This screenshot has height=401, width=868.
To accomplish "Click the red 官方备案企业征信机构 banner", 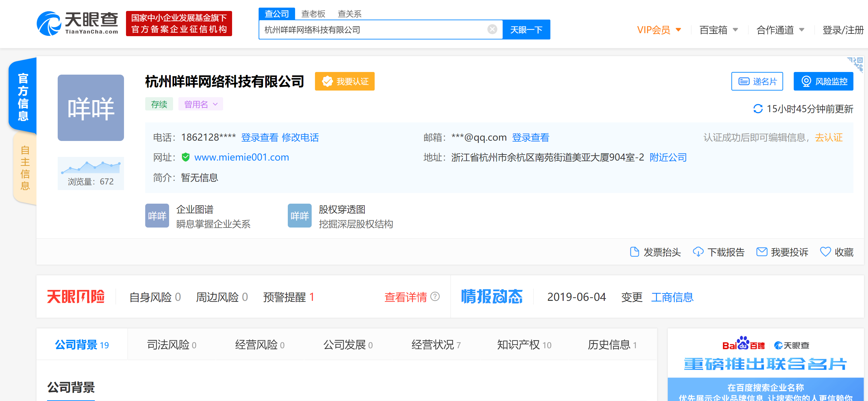I will 179,24.
